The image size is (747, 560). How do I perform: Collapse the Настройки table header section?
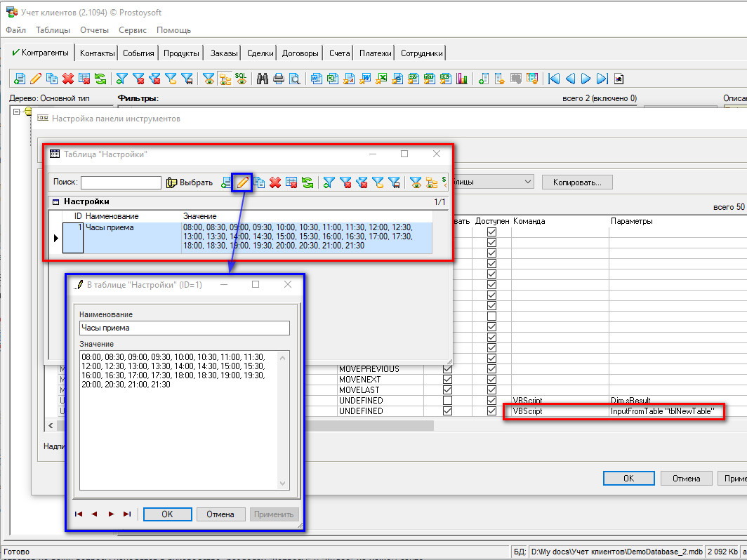(54, 201)
